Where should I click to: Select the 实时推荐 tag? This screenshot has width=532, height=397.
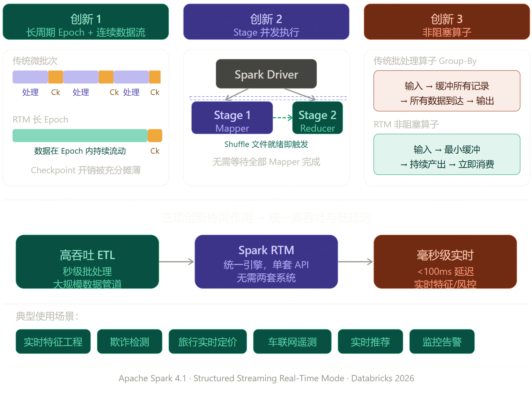[370, 341]
